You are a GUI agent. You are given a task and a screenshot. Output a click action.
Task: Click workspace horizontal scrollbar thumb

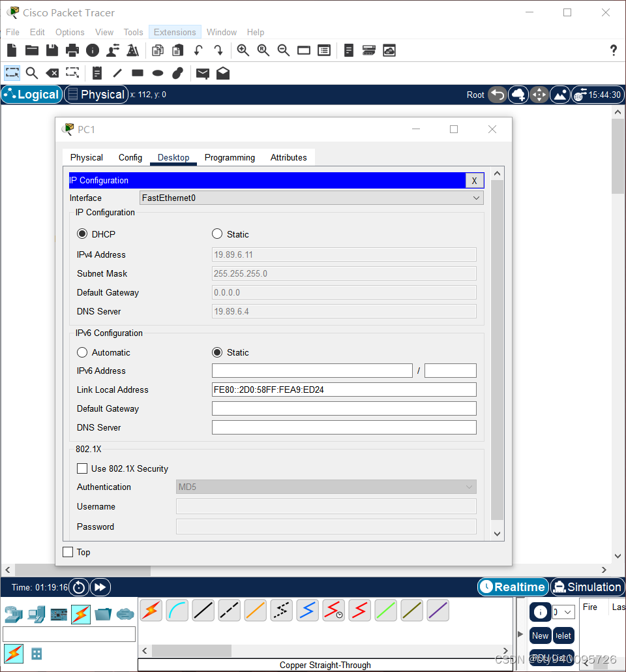pyautogui.click(x=83, y=570)
